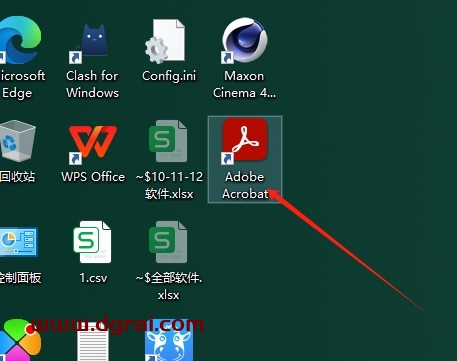Select the lined text document icon
Viewport: 457px width, 361px height.
coord(93,342)
